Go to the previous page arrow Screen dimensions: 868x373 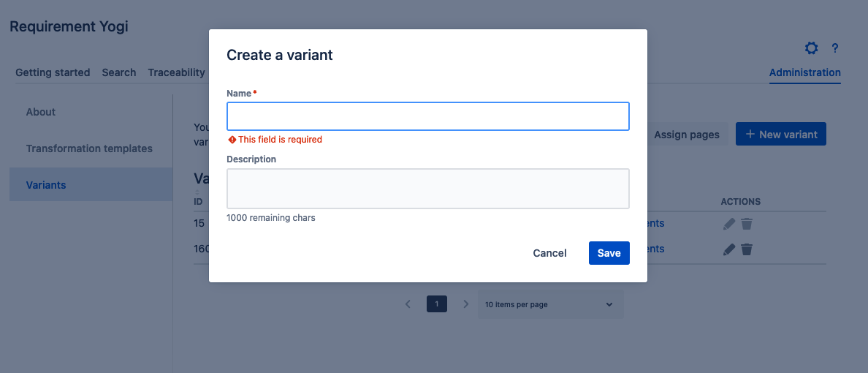(408, 304)
